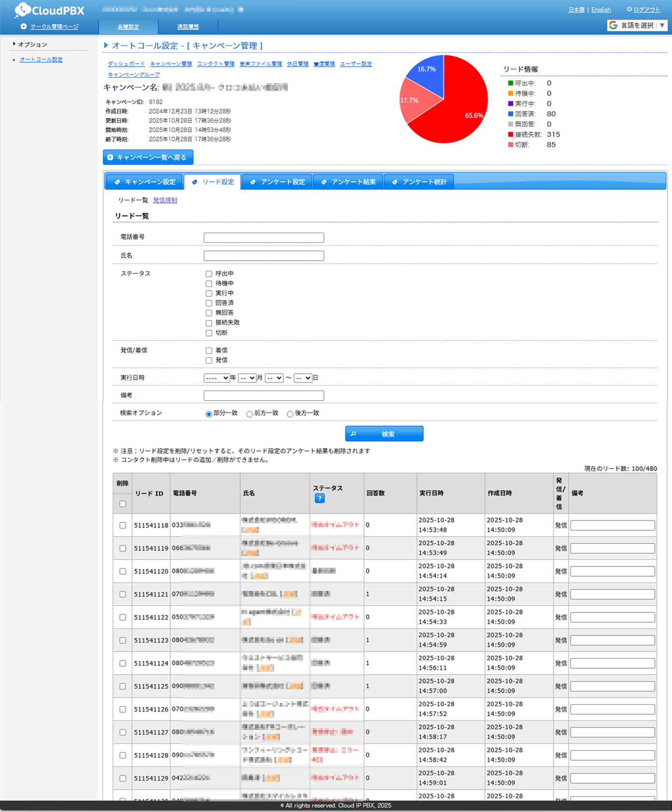Viewport: 672px width, 812px height.
Task: Click the logout power icon
Action: [x=629, y=9]
